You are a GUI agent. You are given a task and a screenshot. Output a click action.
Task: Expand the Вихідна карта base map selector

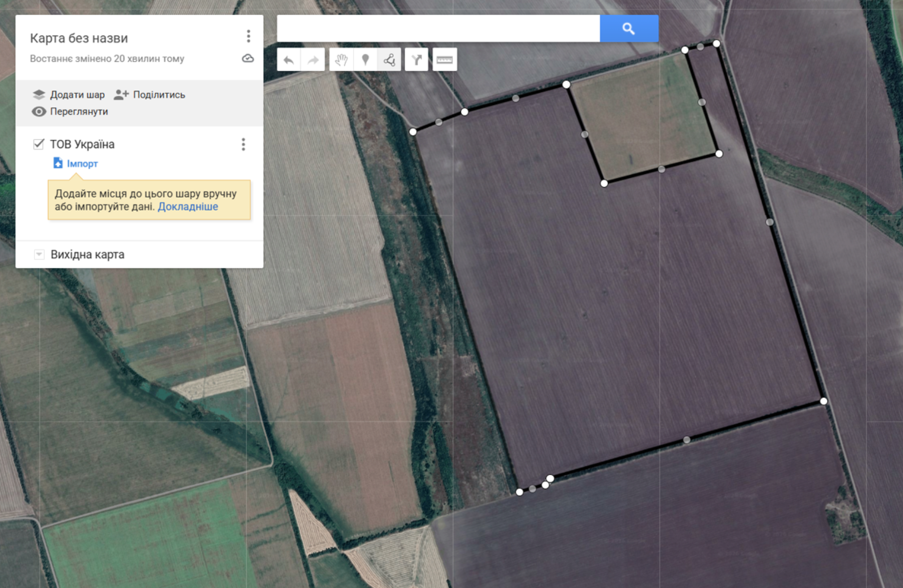click(x=39, y=255)
